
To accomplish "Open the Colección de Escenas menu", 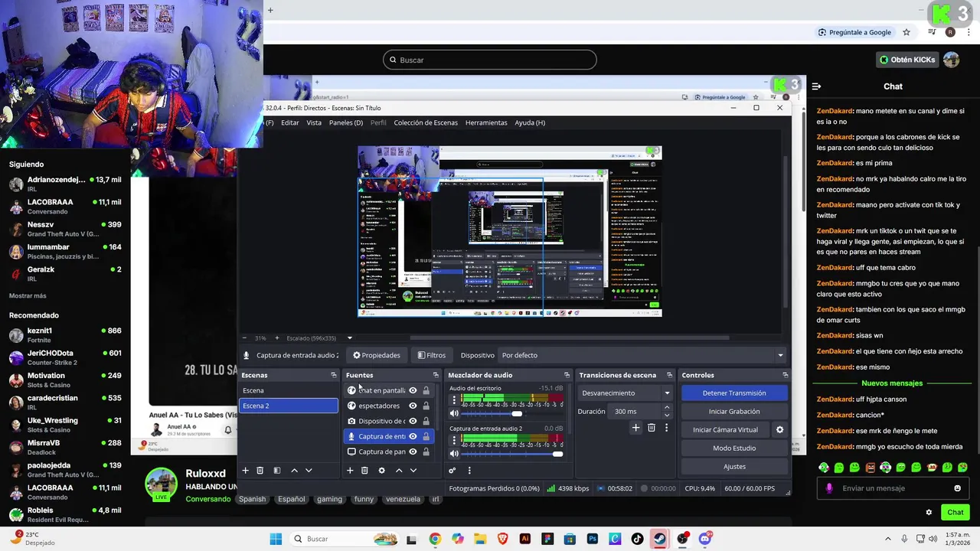I will click(x=426, y=122).
